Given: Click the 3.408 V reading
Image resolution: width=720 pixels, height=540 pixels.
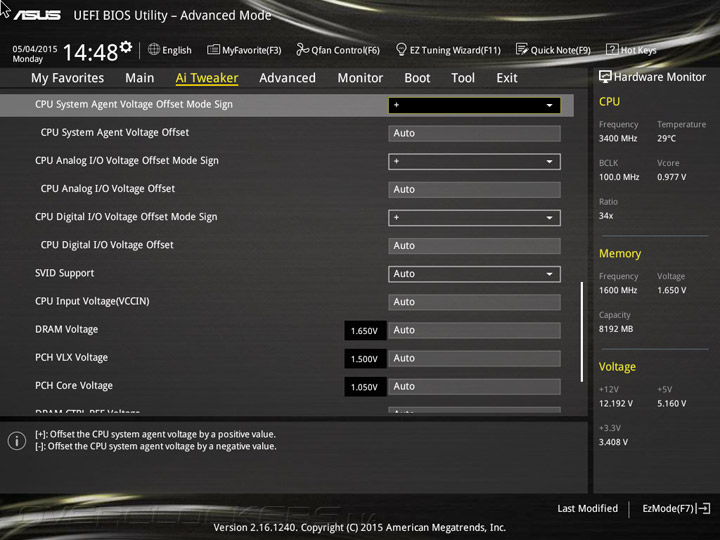Looking at the screenshot, I should tap(613, 442).
